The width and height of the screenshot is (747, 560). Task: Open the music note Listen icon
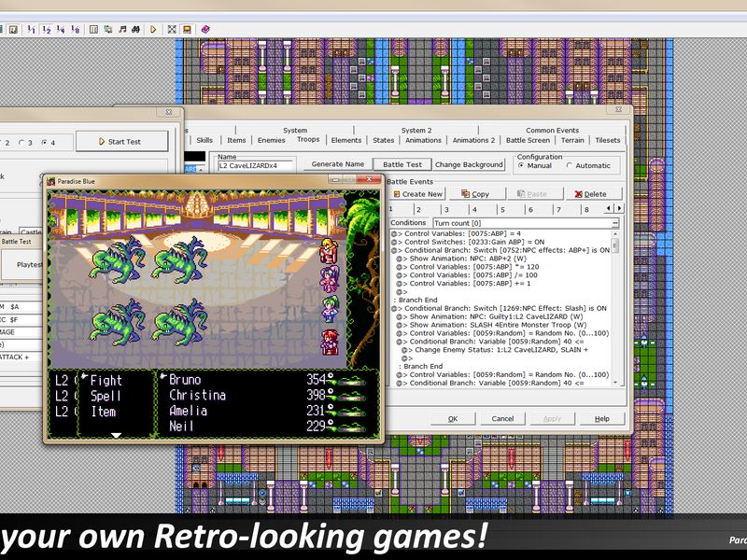[x=122, y=30]
